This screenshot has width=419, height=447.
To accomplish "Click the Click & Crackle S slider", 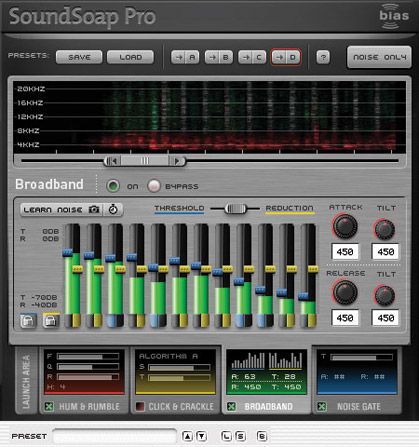I will tap(179, 368).
